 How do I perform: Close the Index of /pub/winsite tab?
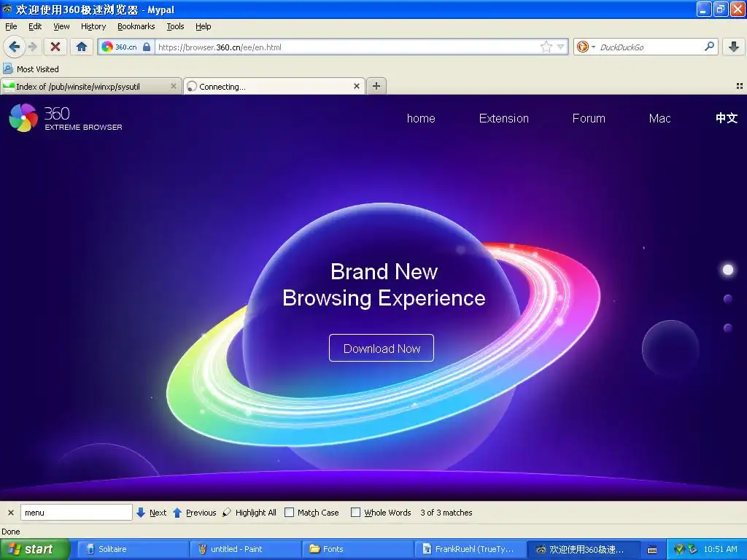174,86
